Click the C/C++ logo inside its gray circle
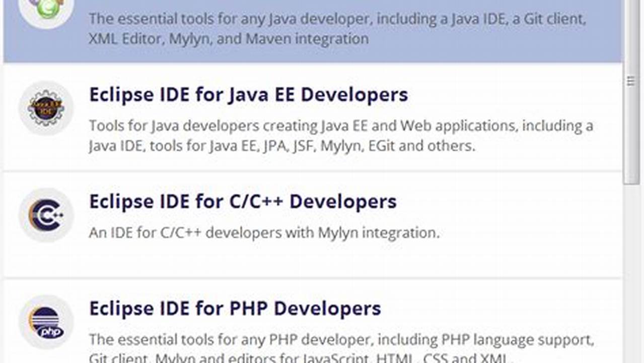The height and width of the screenshot is (363, 644). click(x=46, y=215)
